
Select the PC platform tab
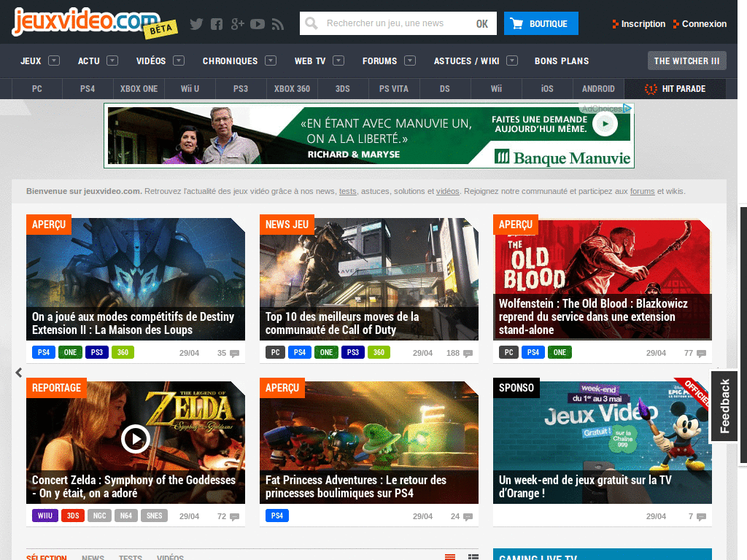(x=37, y=88)
